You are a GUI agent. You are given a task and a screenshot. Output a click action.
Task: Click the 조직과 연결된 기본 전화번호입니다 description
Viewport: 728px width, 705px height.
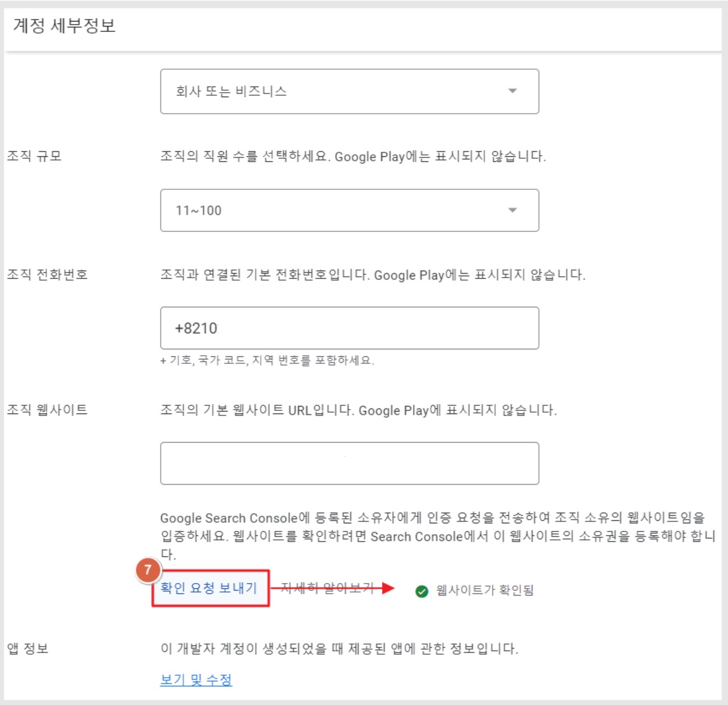[373, 274]
